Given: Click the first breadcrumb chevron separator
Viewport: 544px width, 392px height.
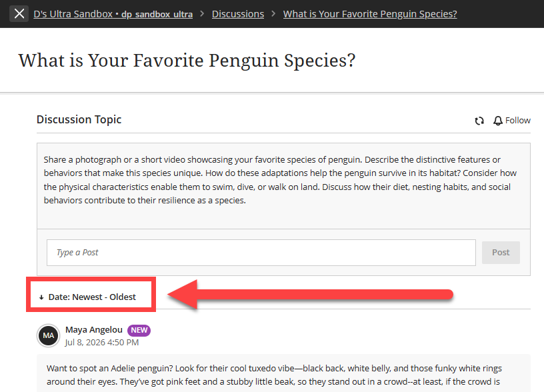Looking at the screenshot, I should pos(202,14).
